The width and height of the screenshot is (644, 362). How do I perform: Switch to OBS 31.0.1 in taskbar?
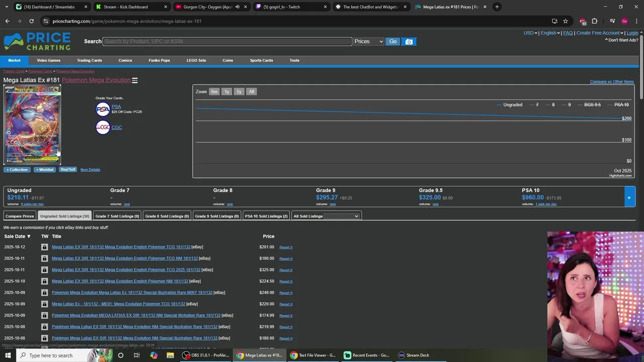206,355
